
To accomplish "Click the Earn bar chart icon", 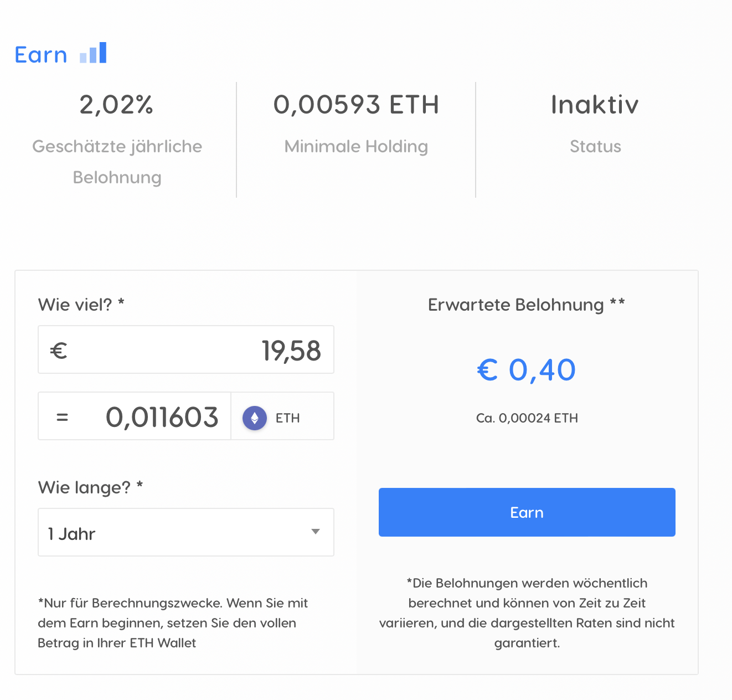I will point(93,53).
